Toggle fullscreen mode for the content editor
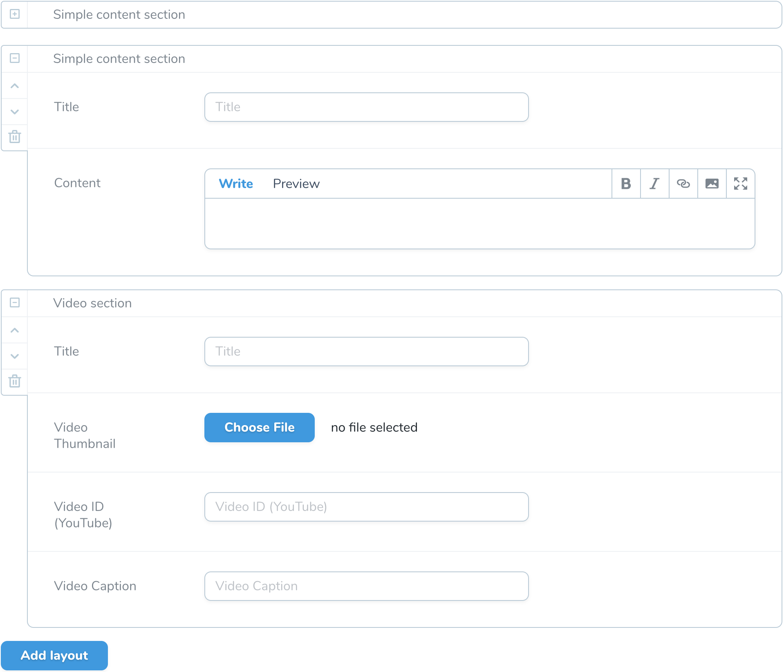Screen dimensions: 784x672 pos(740,184)
